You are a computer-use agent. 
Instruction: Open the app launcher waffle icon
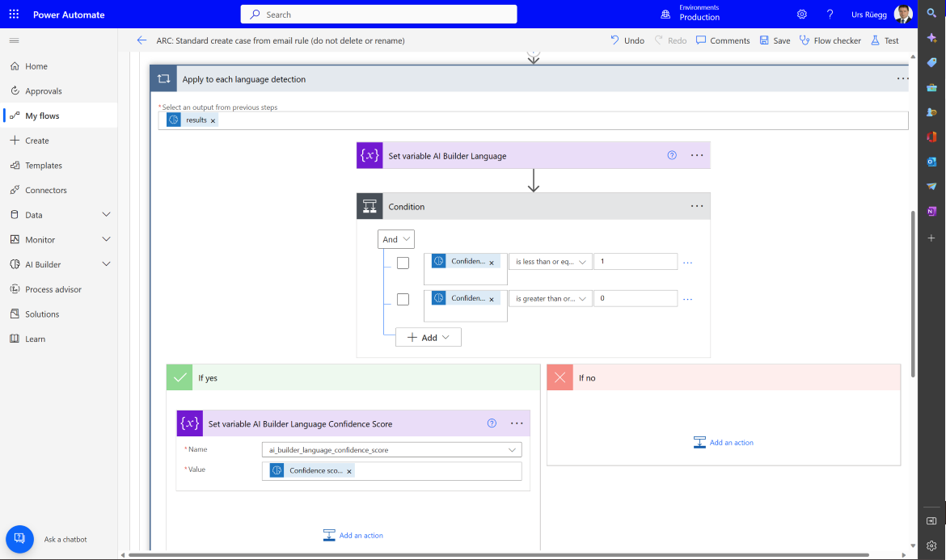click(x=14, y=14)
